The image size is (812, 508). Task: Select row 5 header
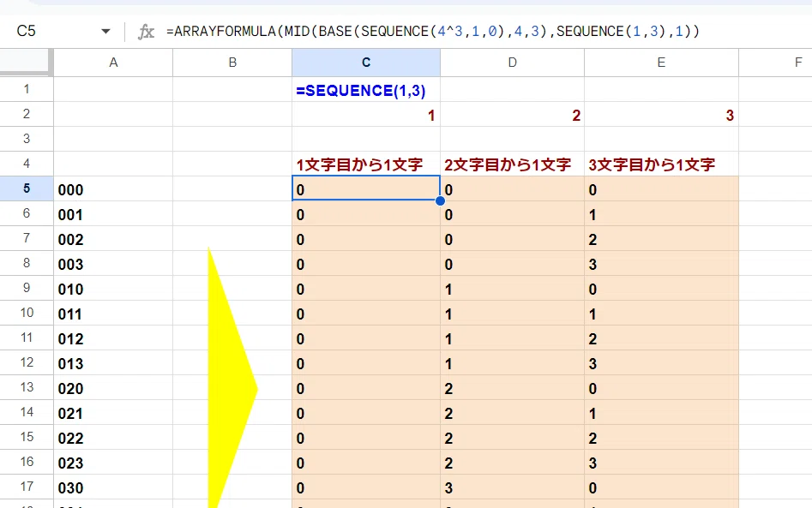[x=27, y=188]
